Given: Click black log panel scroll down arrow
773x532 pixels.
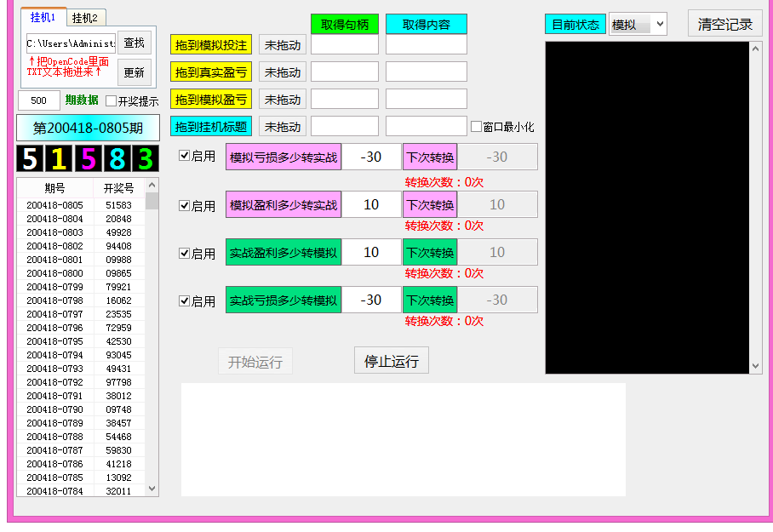Looking at the screenshot, I should point(755,366).
